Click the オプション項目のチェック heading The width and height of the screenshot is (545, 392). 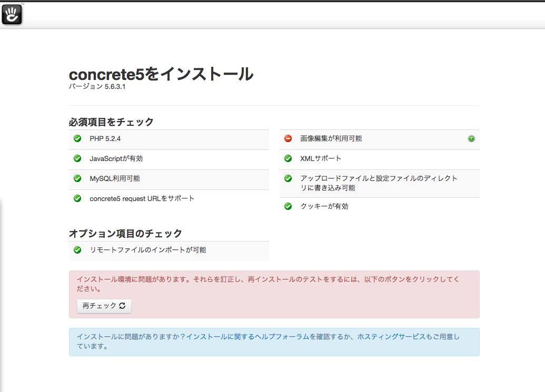pos(125,233)
